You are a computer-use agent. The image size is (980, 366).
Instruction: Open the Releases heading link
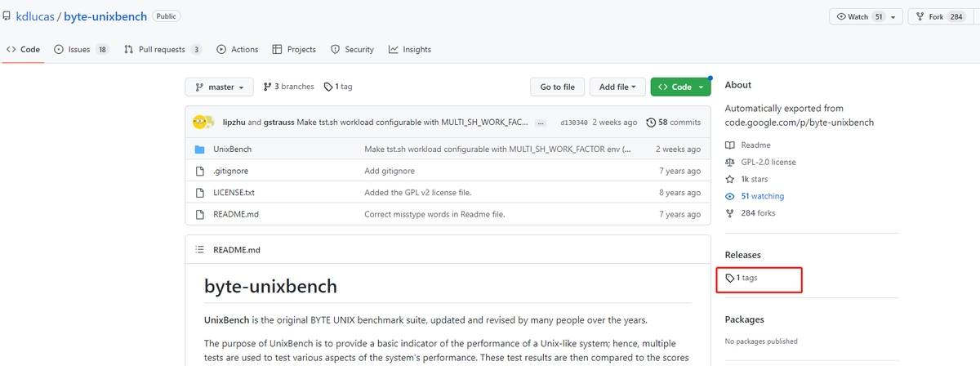[743, 256]
